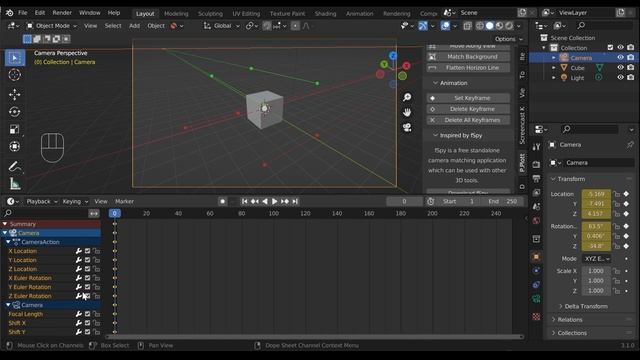The height and width of the screenshot is (360, 640).
Task: Click the viewport zoom magnifier icon
Action: [407, 97]
